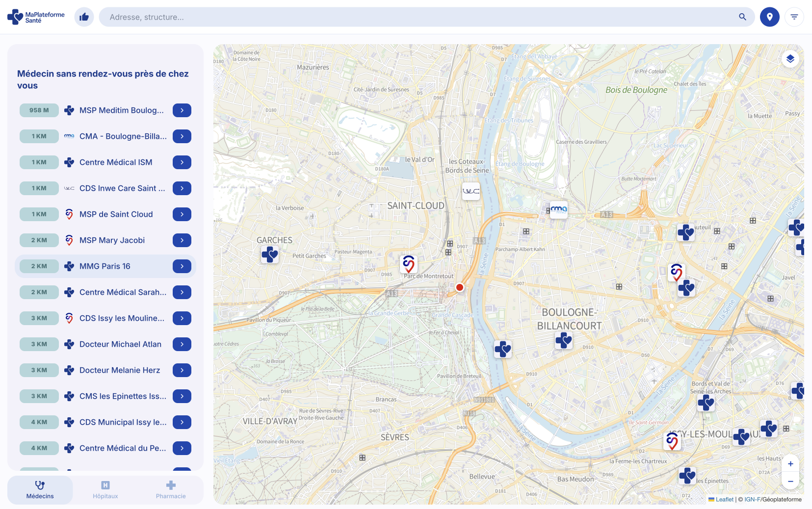This screenshot has height=509, width=812.
Task: Switch to the Médecins tab
Action: point(40,490)
